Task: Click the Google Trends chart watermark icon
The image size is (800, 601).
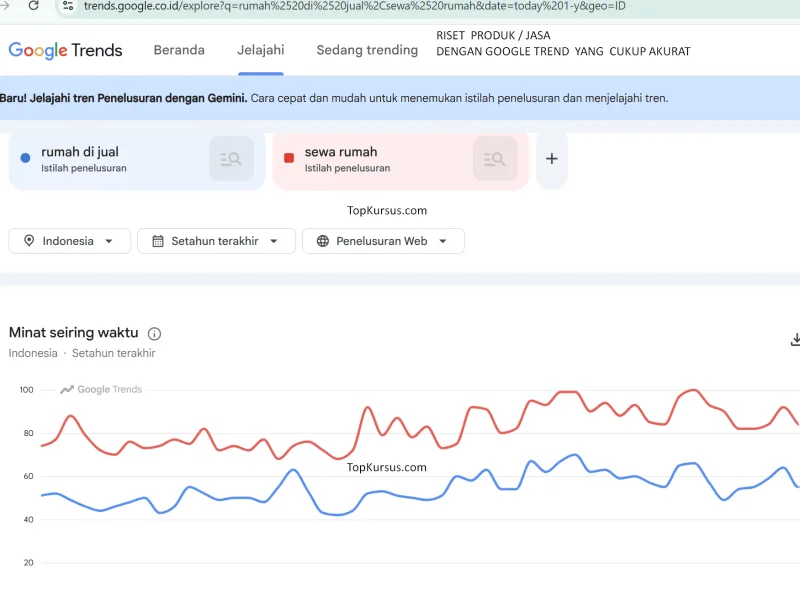Action: 67,390
